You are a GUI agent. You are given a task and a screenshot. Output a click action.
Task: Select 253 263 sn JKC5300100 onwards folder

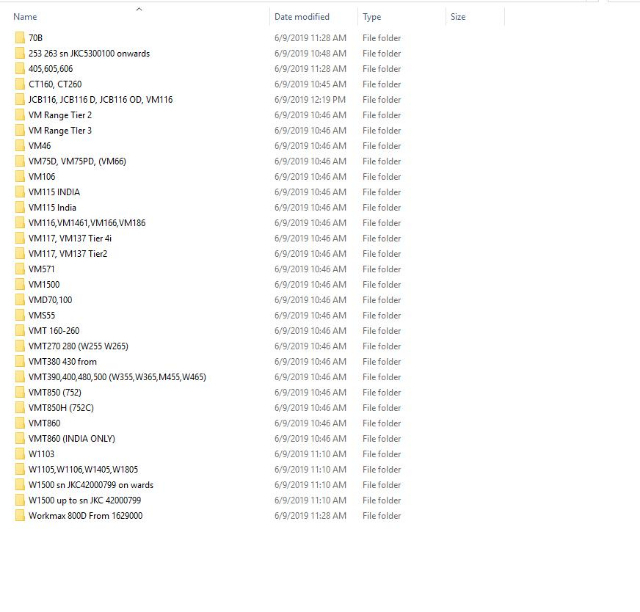tap(89, 53)
